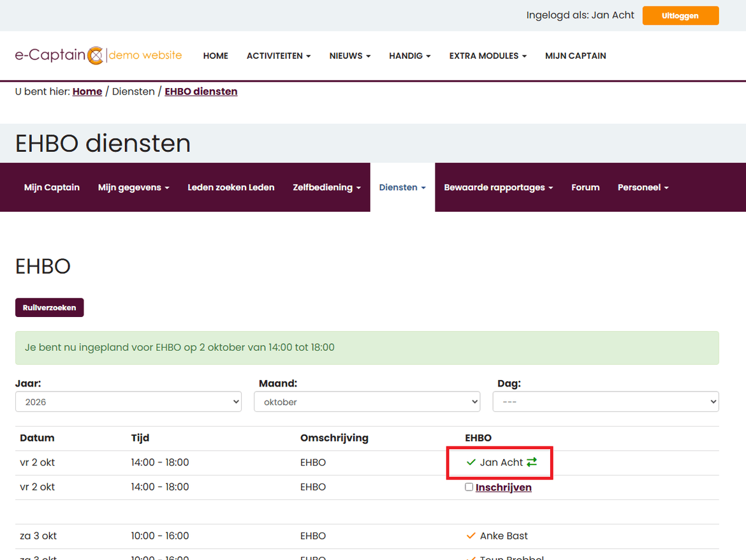Screen dimensions: 746x560
Task: Click the 'Datum' column header
Action: [x=37, y=438]
